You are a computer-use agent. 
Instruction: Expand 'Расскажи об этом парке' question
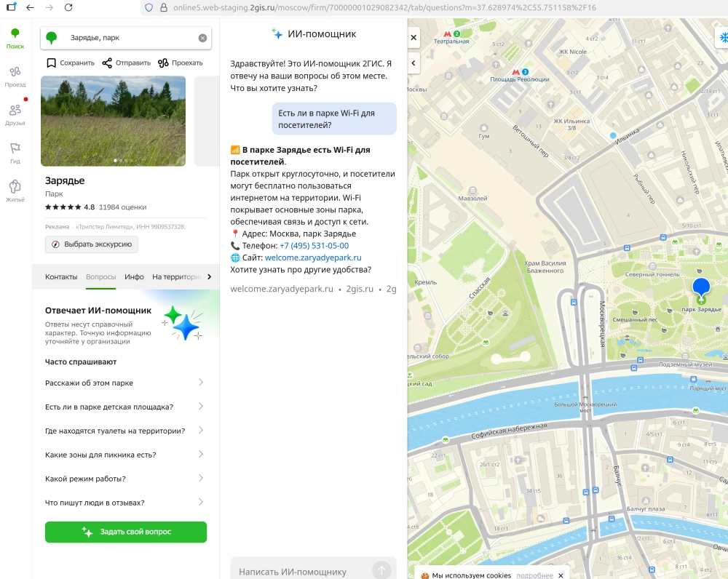click(124, 383)
